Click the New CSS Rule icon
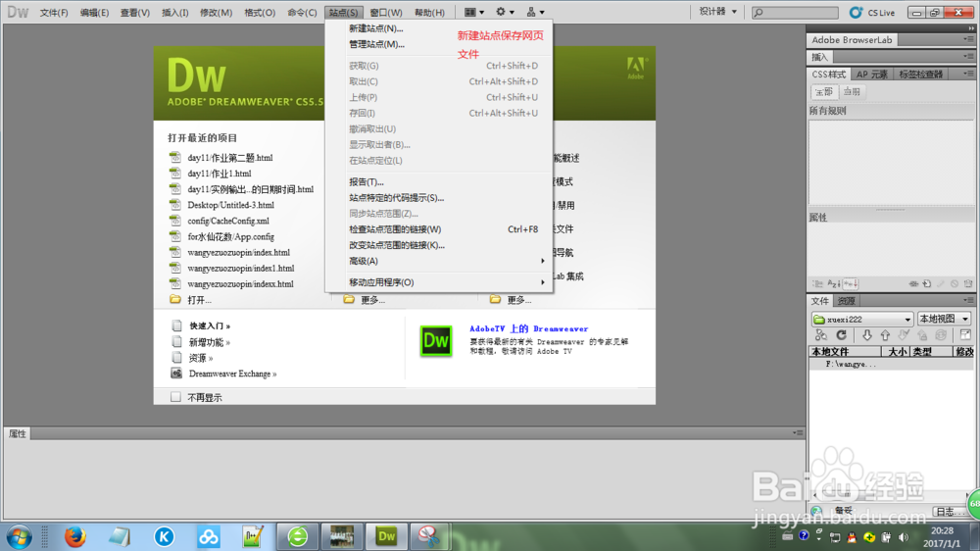 click(x=927, y=284)
